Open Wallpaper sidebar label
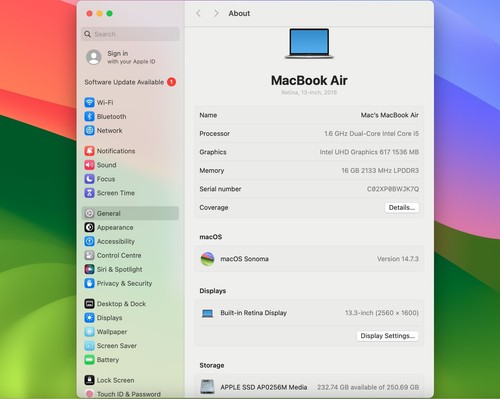Screen dimensions: 500x399 pyautogui.click(x=112, y=332)
